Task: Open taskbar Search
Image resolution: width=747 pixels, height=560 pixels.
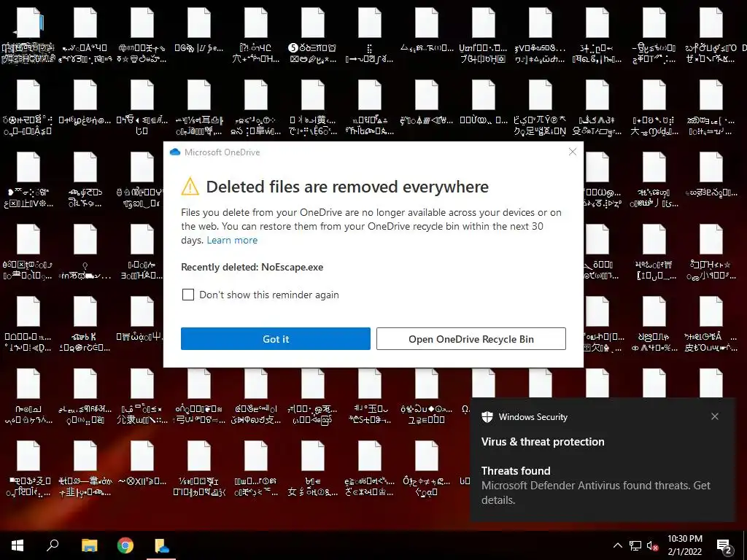Action: pyautogui.click(x=53, y=545)
